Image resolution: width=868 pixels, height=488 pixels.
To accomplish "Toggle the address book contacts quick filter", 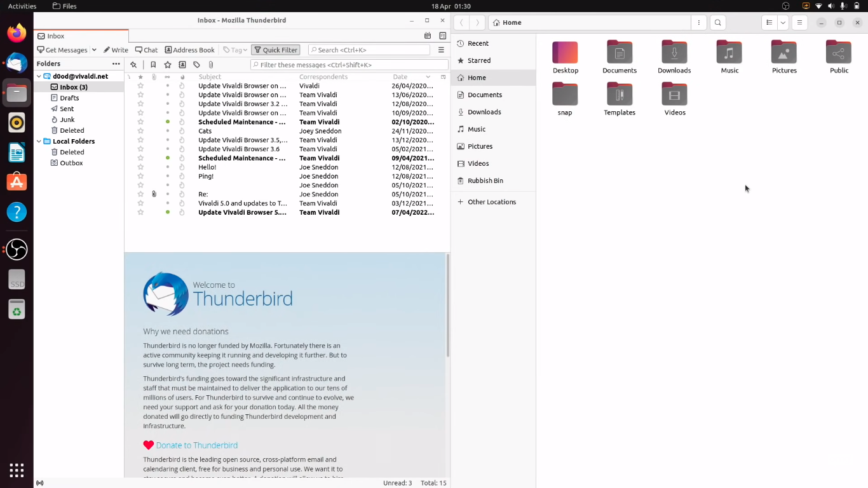I will (182, 65).
